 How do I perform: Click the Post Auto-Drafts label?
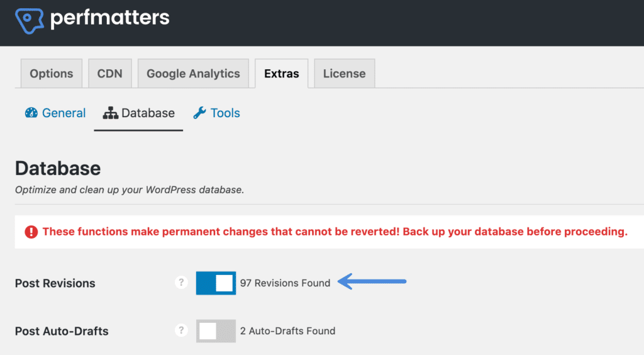[x=62, y=331]
